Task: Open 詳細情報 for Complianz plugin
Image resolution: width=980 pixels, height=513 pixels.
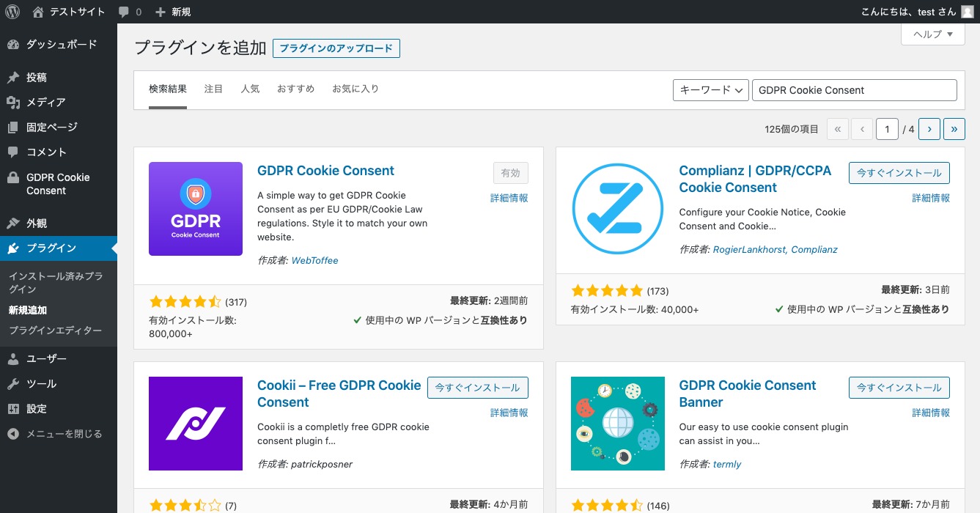Action: [931, 198]
